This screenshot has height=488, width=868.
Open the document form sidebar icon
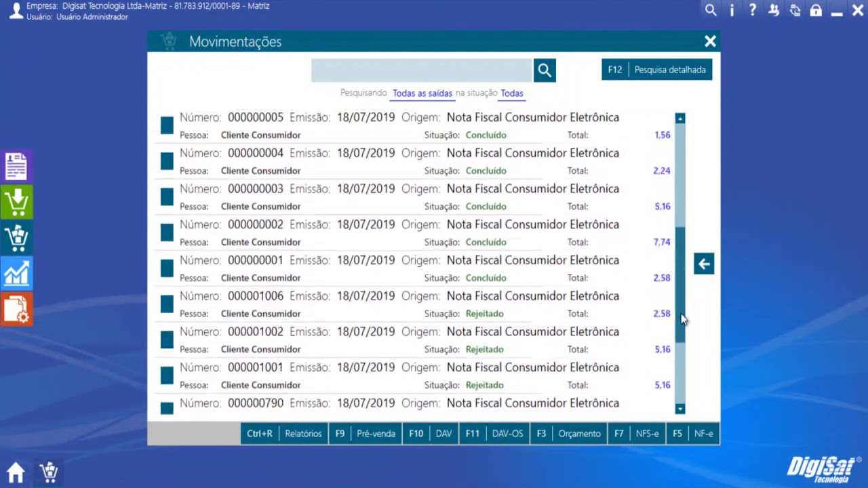click(16, 167)
